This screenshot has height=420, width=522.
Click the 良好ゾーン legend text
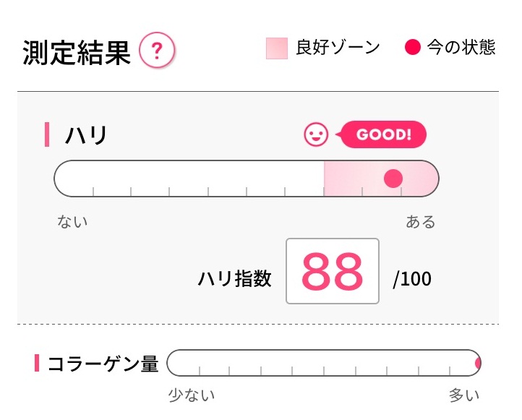coord(338,47)
